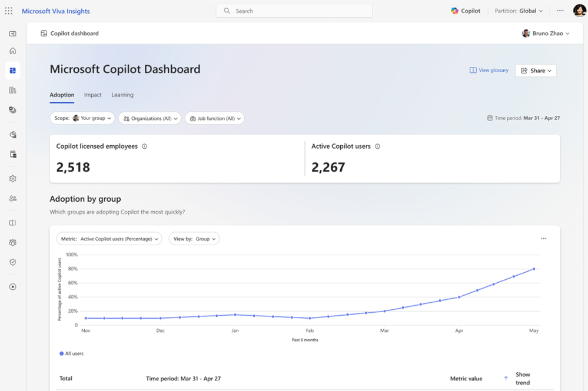Viewport: 588px width, 391px height.
Task: Click the Total column header
Action: click(x=65, y=378)
